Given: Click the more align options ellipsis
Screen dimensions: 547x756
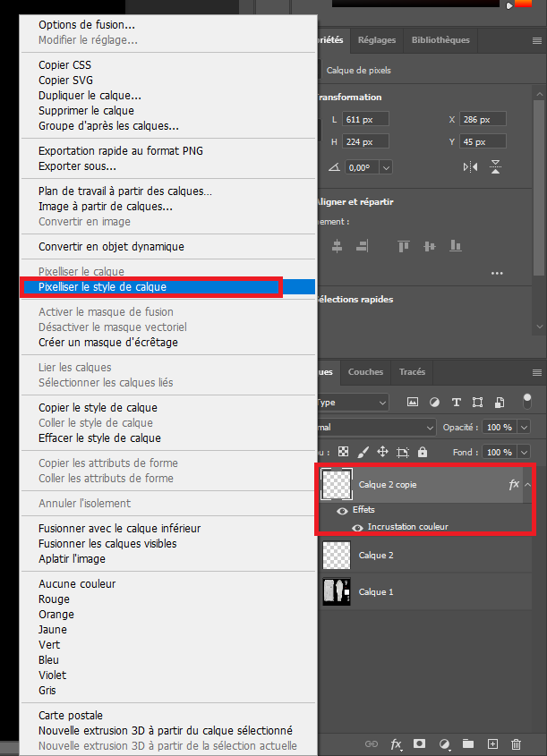Looking at the screenshot, I should tap(497, 273).
